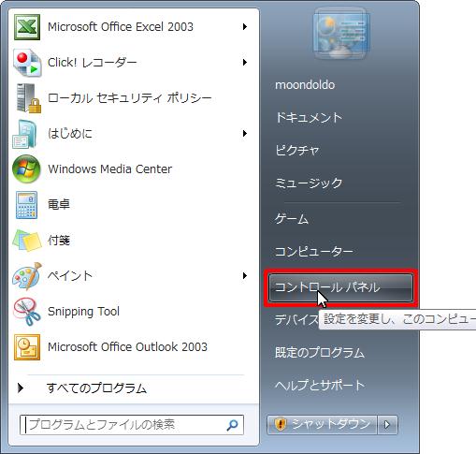Click the shutdown shield warning icon

tap(281, 424)
